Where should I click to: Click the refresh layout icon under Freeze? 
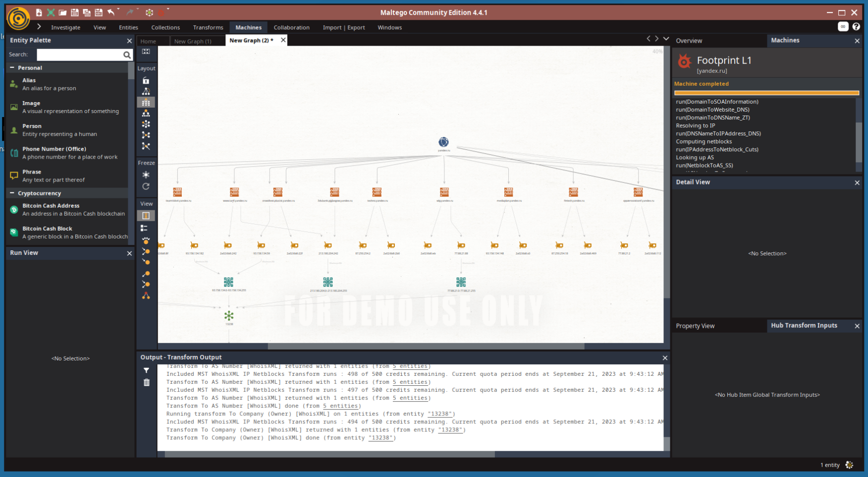tap(146, 186)
